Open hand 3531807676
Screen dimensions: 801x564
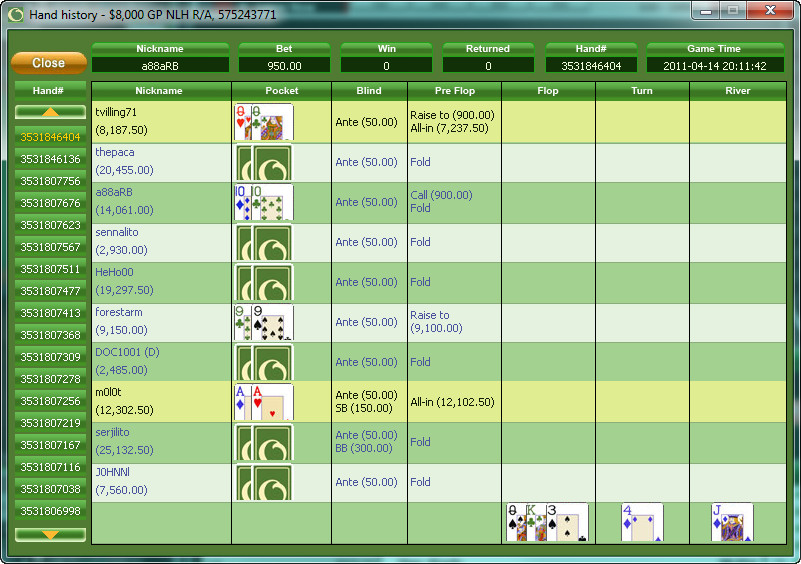point(50,203)
